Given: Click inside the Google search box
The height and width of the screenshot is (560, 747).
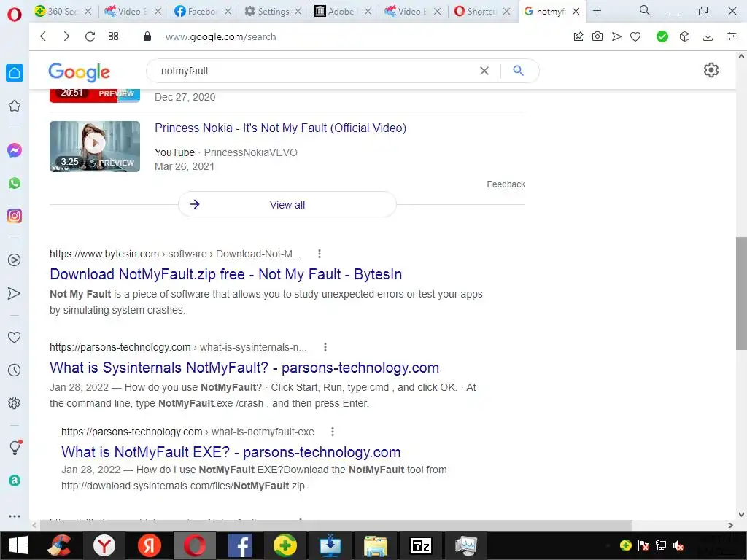Looking at the screenshot, I should pos(314,71).
